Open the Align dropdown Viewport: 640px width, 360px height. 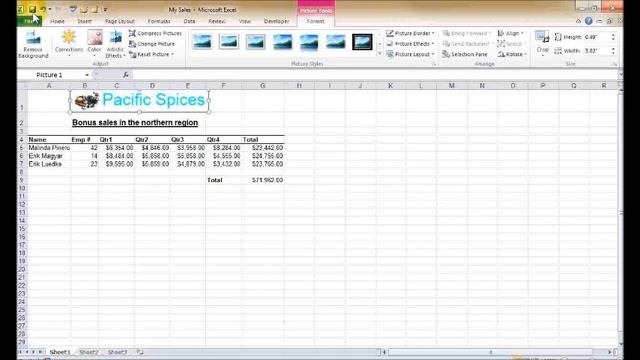coord(511,33)
